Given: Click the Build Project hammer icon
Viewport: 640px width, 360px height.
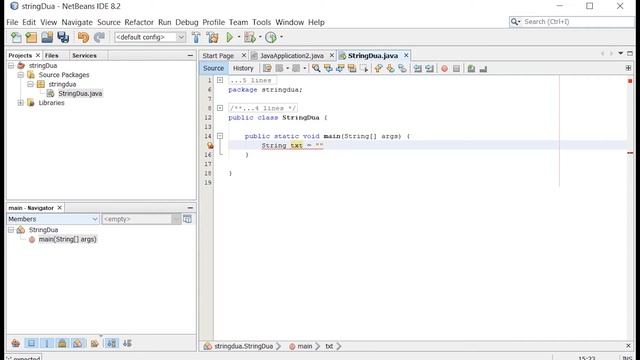Looking at the screenshot, I should pyautogui.click(x=196, y=38).
